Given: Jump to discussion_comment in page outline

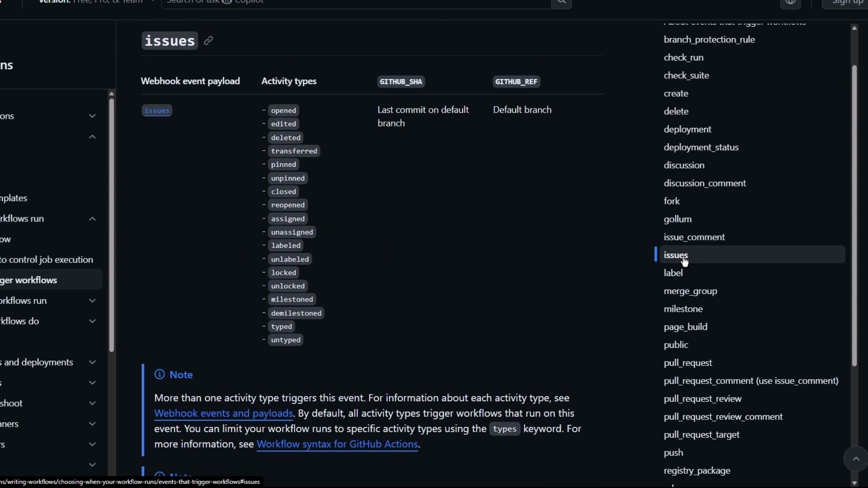Looking at the screenshot, I should tap(705, 183).
